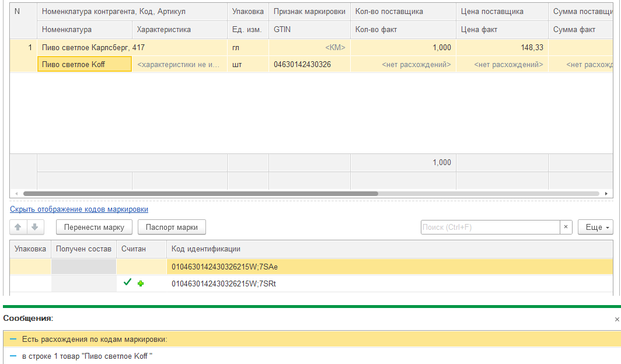Select the code row ending in 7SRt
The height and width of the screenshot is (364, 621).
[223, 283]
